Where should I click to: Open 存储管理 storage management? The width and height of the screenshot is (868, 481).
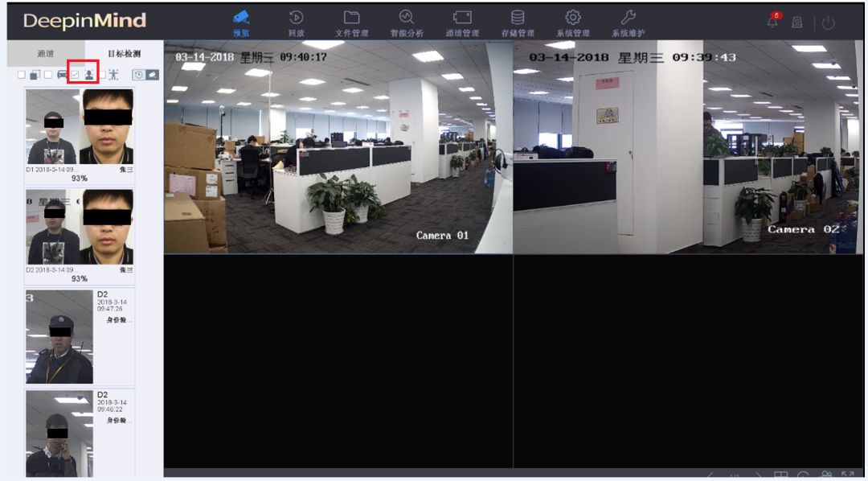click(x=518, y=23)
